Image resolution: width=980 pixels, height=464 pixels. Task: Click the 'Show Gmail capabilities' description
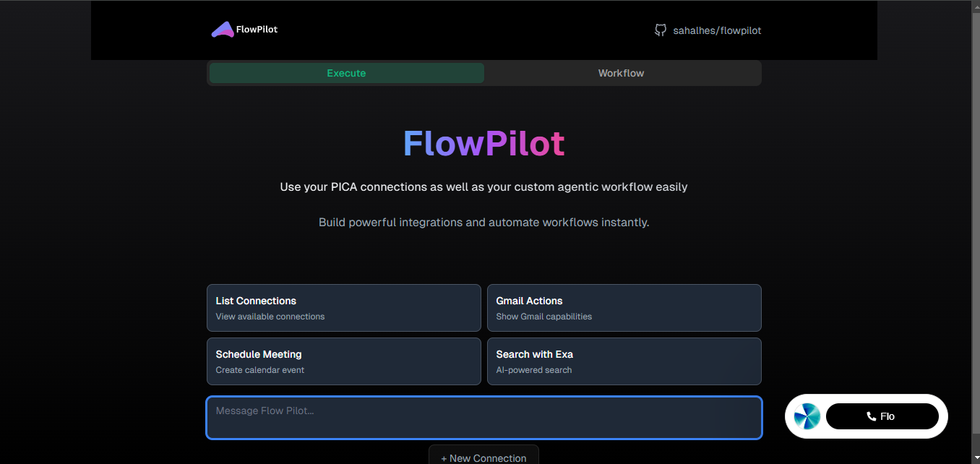click(x=544, y=317)
